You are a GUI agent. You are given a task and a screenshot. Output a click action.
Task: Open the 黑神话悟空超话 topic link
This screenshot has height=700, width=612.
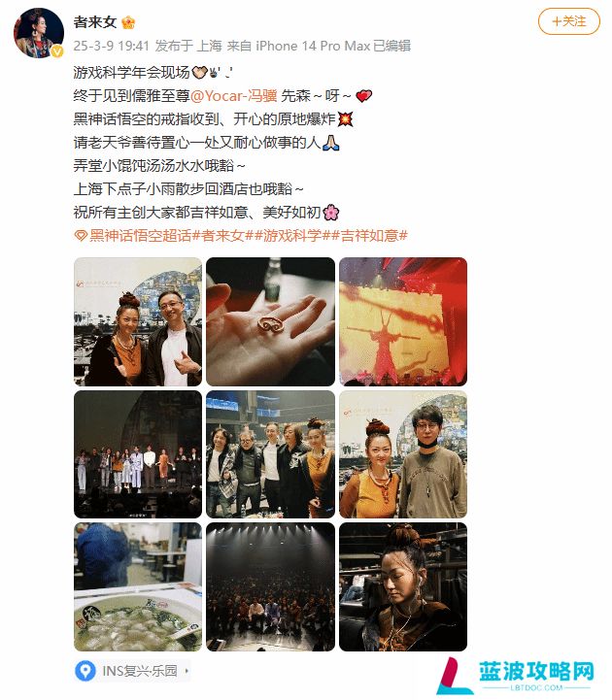point(140,235)
